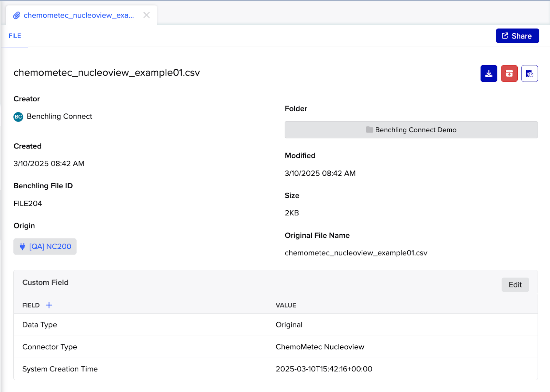The width and height of the screenshot is (550, 392).
Task: Click the Connector Type field row
Action: tap(275, 347)
